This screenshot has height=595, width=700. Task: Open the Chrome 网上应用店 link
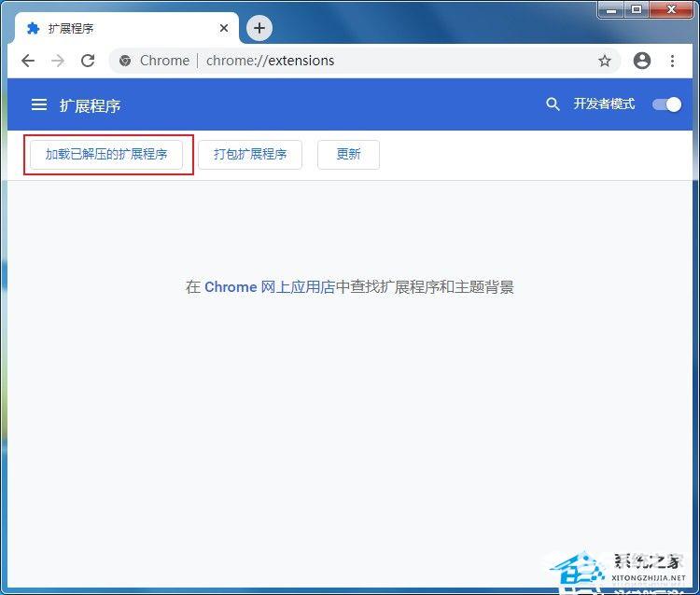[270, 287]
